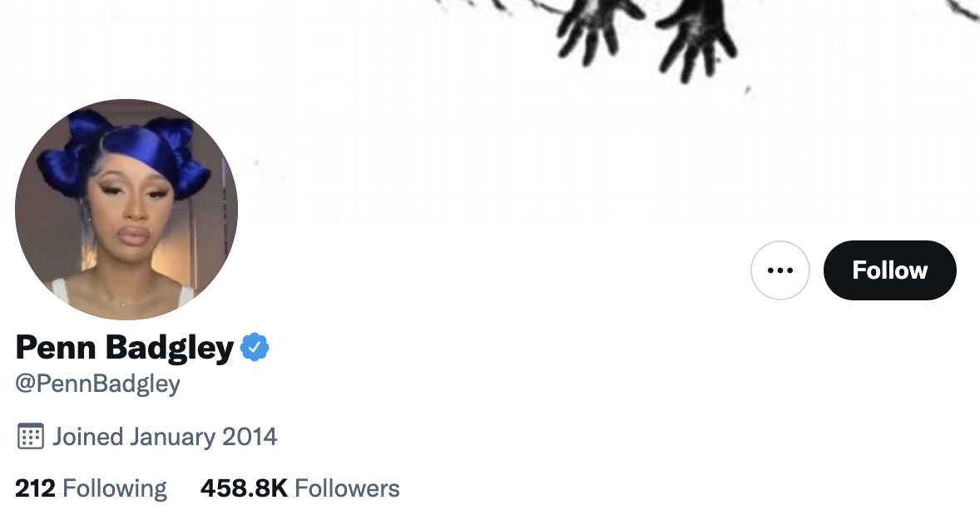Click the word Following
Image resolution: width=980 pixels, height=515 pixels.
tap(115, 488)
